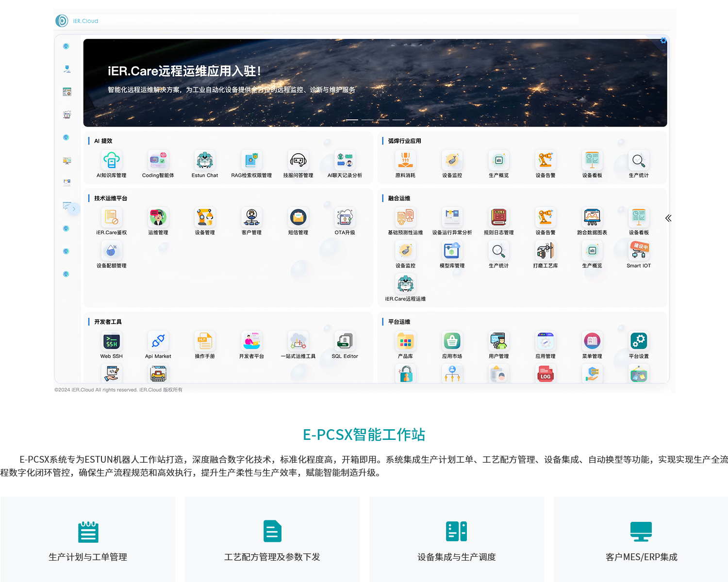Open 客户管理 app icon
The width and height of the screenshot is (728, 582).
pyautogui.click(x=251, y=217)
